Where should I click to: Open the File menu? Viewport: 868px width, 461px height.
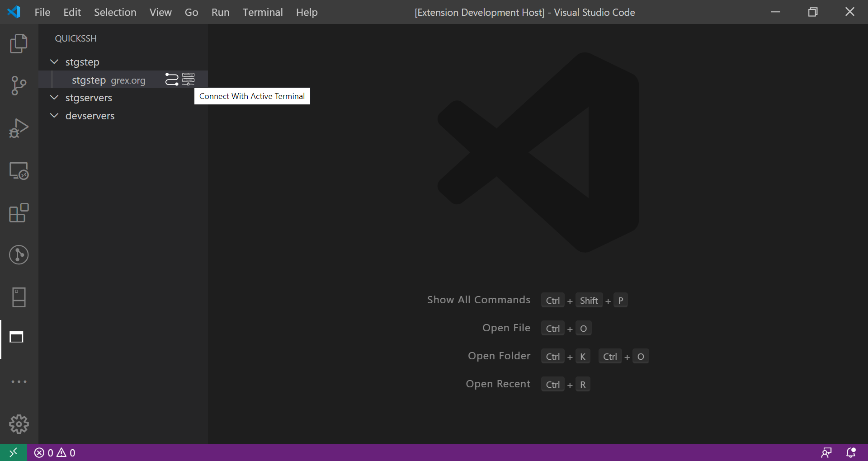[42, 12]
